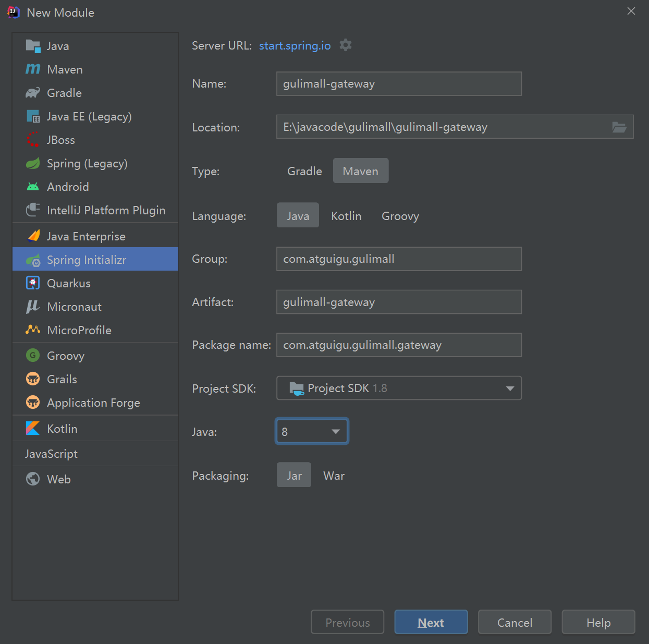649x644 pixels.
Task: Select Kotlin module type label
Action: (x=62, y=429)
